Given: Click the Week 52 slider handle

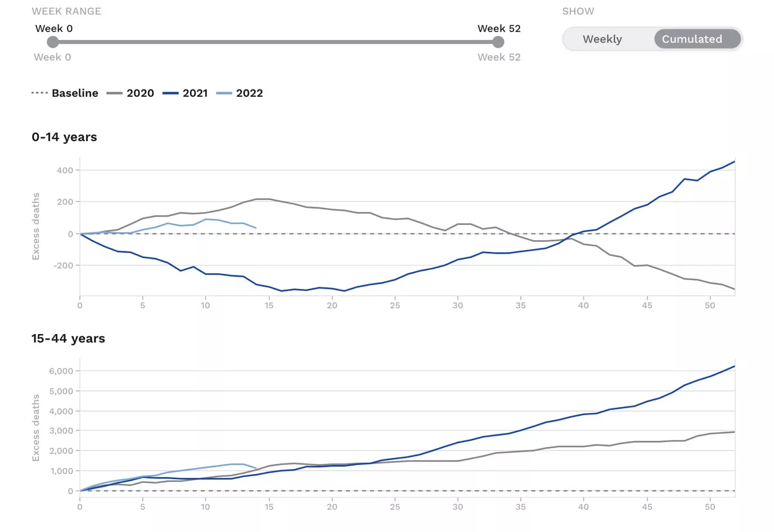Looking at the screenshot, I should click(x=498, y=42).
